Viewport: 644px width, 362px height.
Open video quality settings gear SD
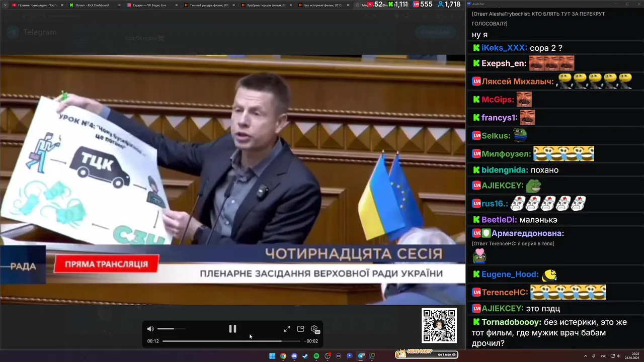[x=315, y=329]
